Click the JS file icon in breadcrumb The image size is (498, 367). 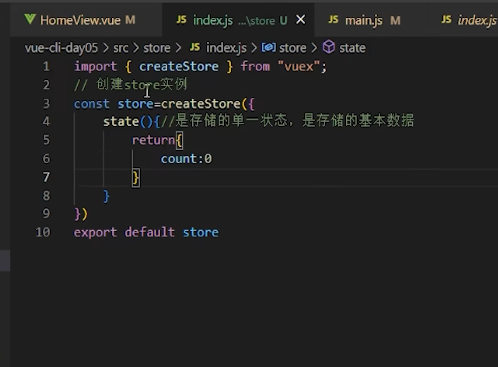click(195, 47)
